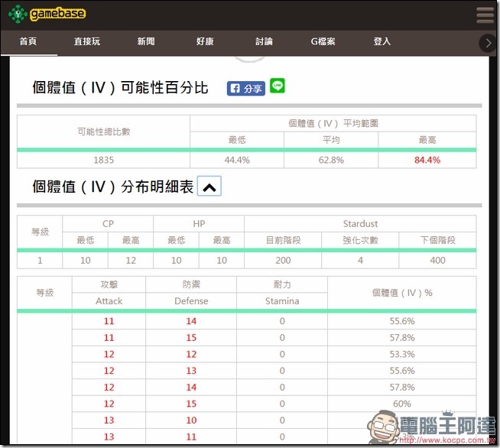Click the 1835 total possibilities cell

click(103, 160)
